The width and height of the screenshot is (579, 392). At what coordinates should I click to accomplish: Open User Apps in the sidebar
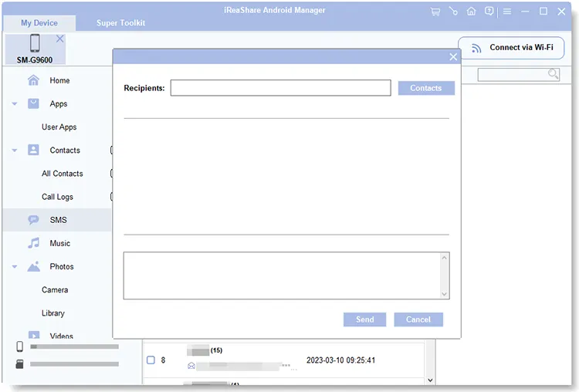(x=59, y=127)
